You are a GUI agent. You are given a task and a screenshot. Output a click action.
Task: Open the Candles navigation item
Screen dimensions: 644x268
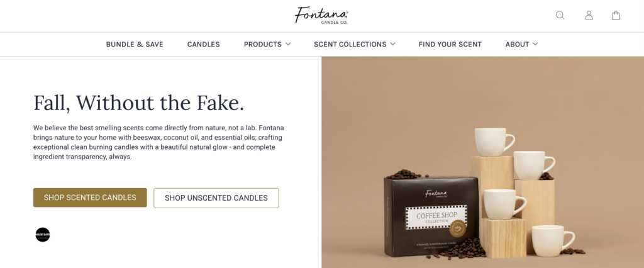tap(203, 44)
